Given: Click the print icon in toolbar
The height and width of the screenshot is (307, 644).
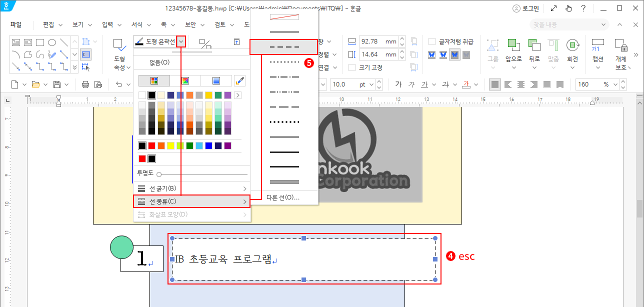Looking at the screenshot, I should (x=85, y=84).
